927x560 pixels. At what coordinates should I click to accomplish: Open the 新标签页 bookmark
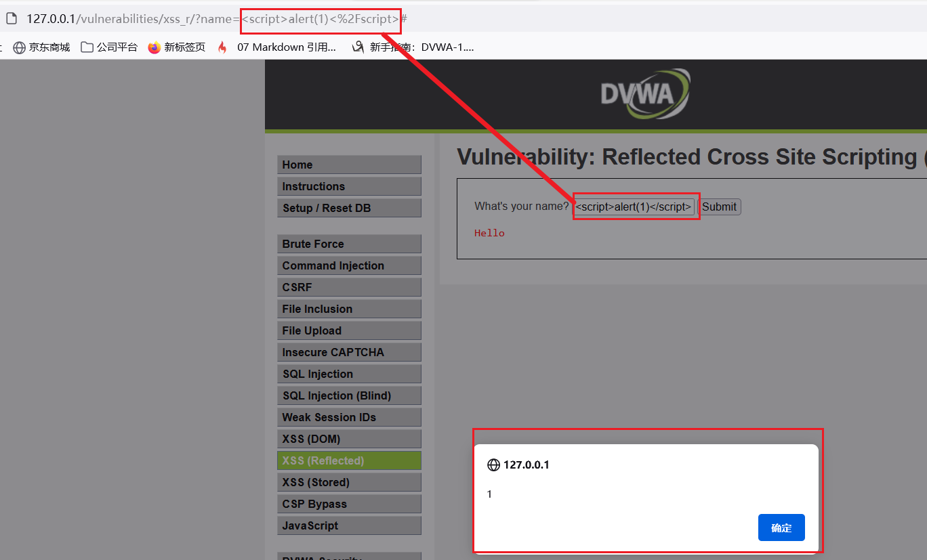pyautogui.click(x=176, y=47)
